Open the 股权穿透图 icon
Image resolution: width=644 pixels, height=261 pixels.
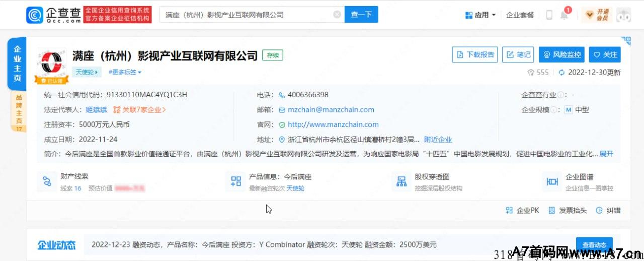[401, 181]
